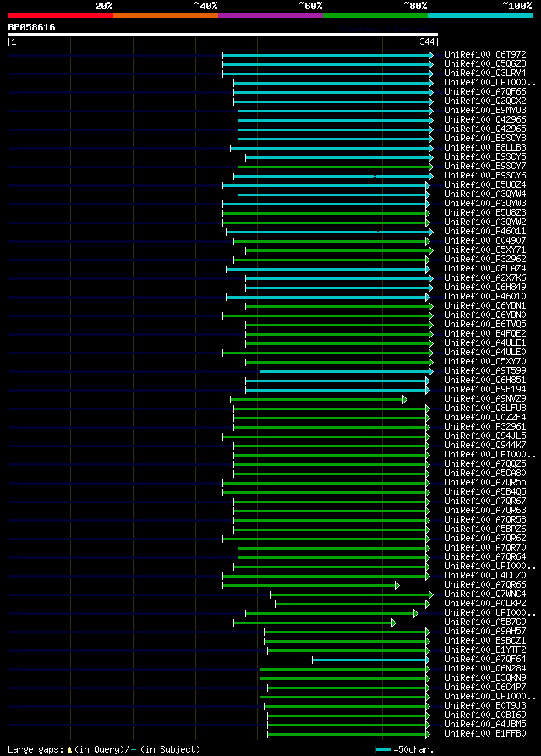Pick the UniRef100_B6TVQ5 label
The height and width of the screenshot is (756, 541).
coord(485,325)
